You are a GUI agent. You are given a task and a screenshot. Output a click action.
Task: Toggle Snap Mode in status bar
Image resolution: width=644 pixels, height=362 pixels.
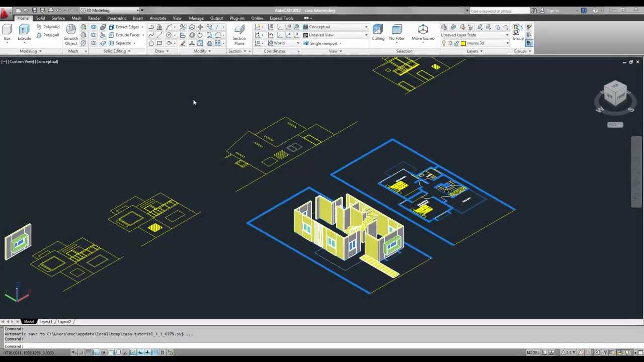81,352
